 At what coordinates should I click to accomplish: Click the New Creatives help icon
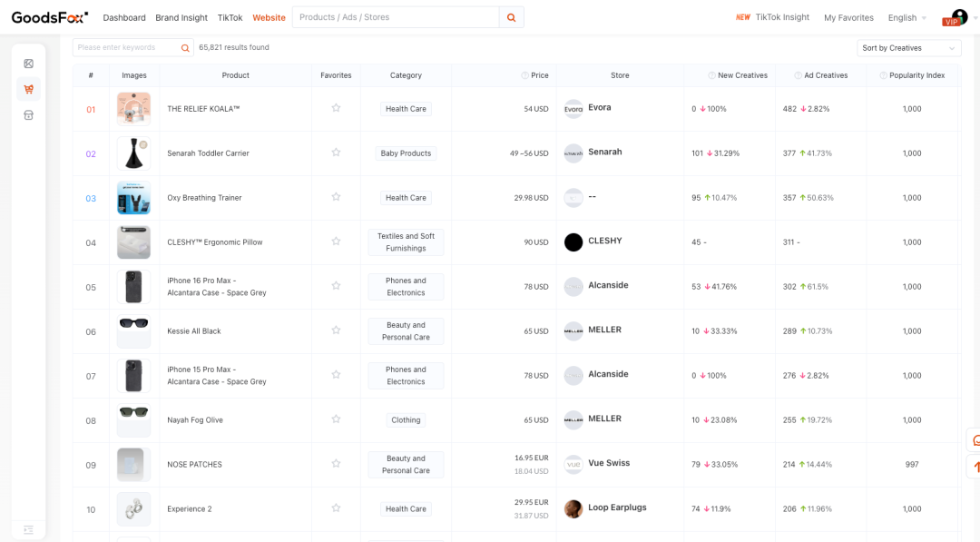(x=712, y=75)
